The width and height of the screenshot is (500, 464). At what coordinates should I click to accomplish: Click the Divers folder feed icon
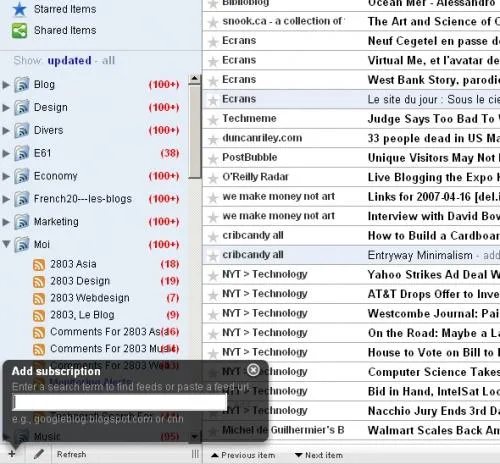pyautogui.click(x=22, y=130)
